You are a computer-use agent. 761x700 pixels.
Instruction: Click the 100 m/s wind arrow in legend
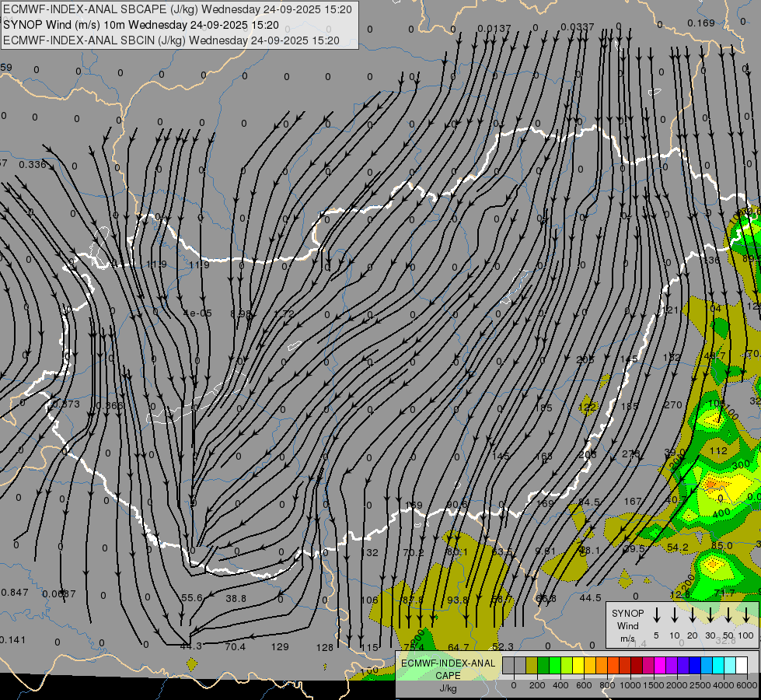click(x=746, y=615)
